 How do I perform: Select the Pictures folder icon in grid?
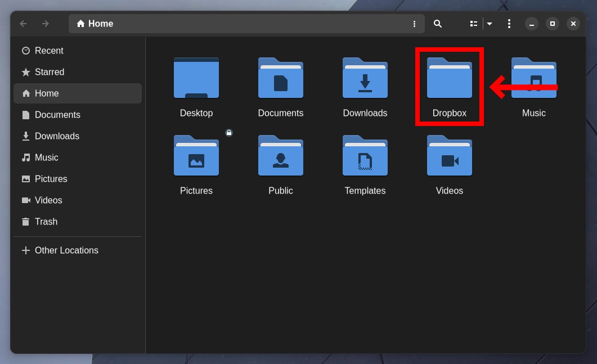point(196,155)
